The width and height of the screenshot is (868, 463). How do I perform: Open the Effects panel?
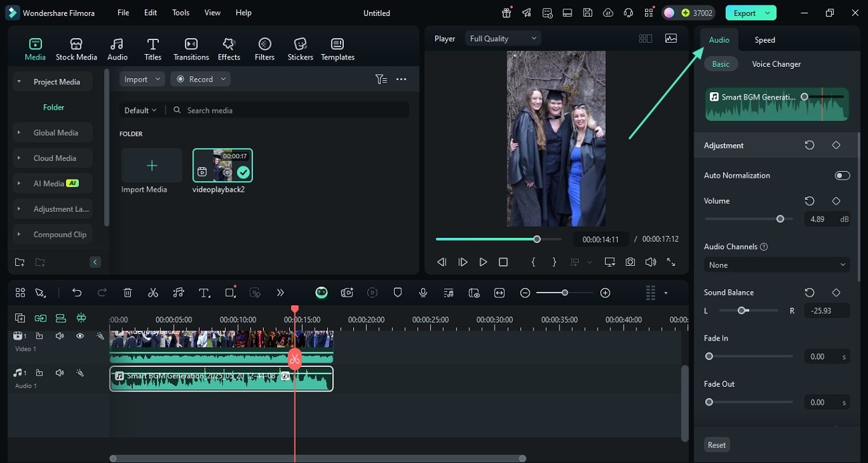[229, 49]
